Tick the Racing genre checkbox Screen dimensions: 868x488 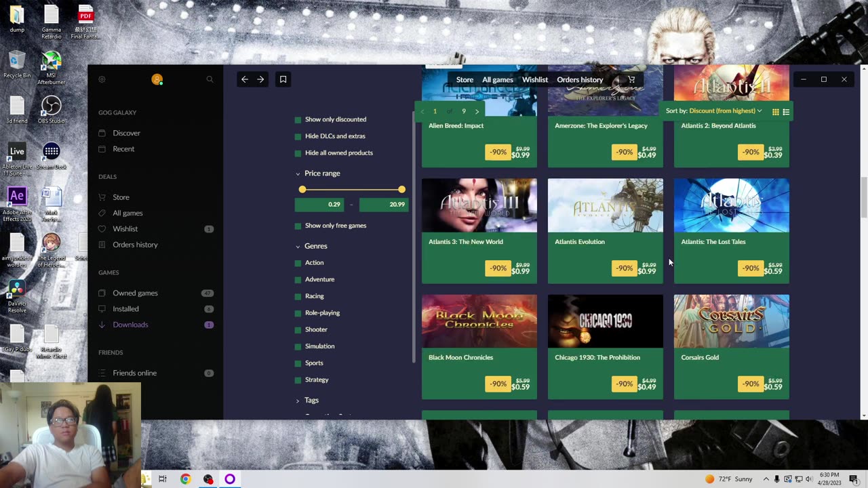[x=298, y=296]
